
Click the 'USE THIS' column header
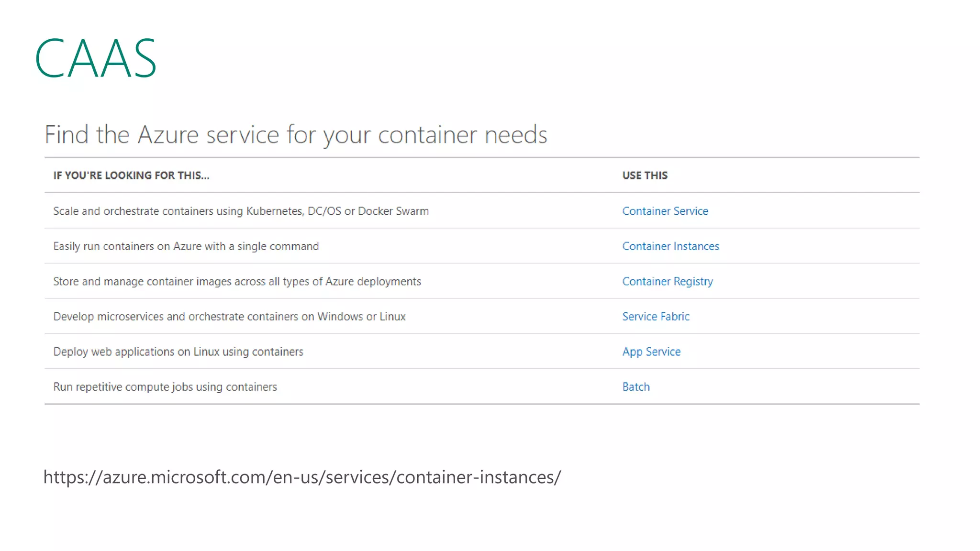point(645,176)
